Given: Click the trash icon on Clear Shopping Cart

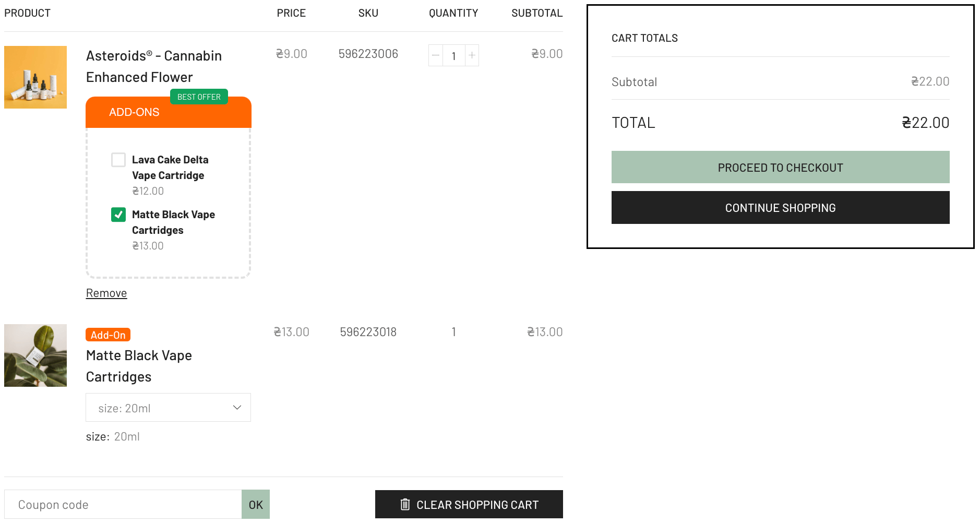Looking at the screenshot, I should click(x=405, y=505).
